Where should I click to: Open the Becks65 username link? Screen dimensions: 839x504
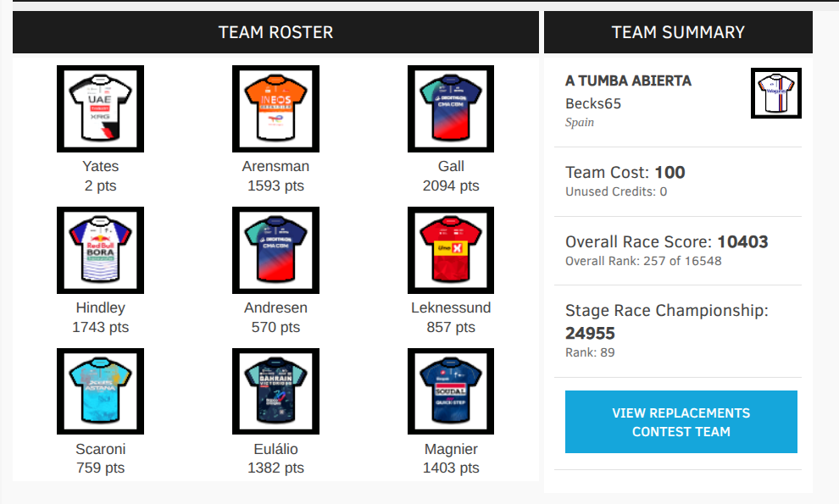(x=593, y=104)
